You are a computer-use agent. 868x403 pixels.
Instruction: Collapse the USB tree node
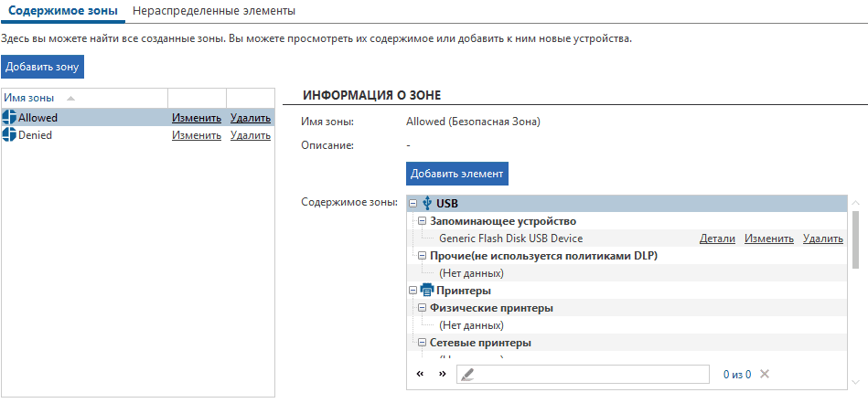coord(413,204)
